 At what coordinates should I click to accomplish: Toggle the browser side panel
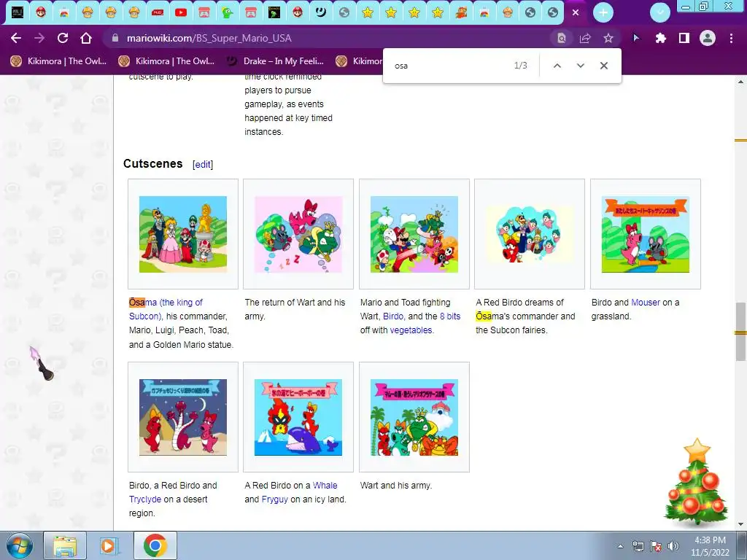pyautogui.click(x=684, y=38)
